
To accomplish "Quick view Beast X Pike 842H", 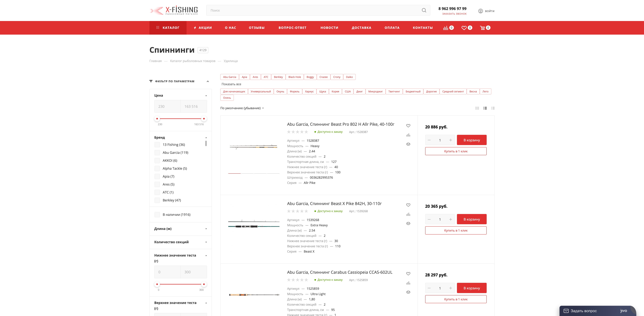I will [x=408, y=223].
